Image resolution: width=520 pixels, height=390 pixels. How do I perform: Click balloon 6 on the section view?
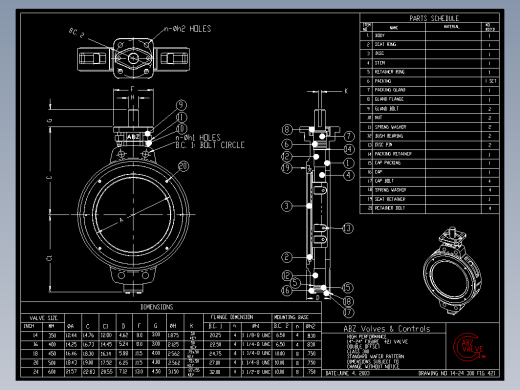point(287,144)
